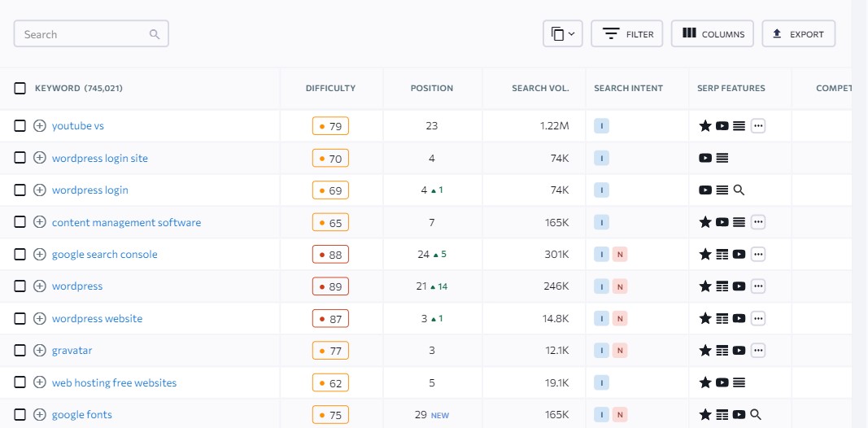The image size is (868, 428).
Task: Add 'content management software' with plus icon
Action: [x=39, y=222]
